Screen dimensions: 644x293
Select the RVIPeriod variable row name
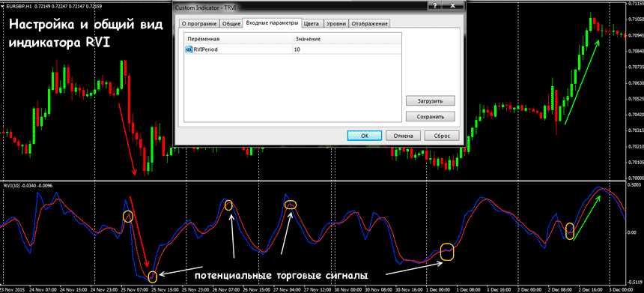click(205, 49)
